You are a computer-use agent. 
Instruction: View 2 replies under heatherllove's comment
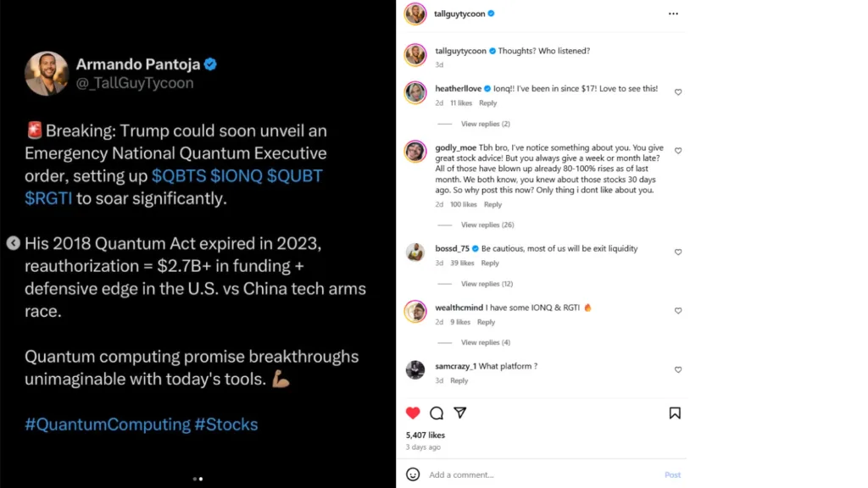(x=485, y=125)
